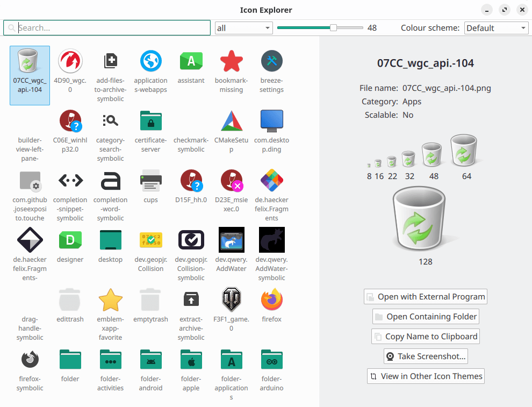Select the add-files-to-archive-symbolic icon
Screen dimensions: 532x407
[x=110, y=61]
